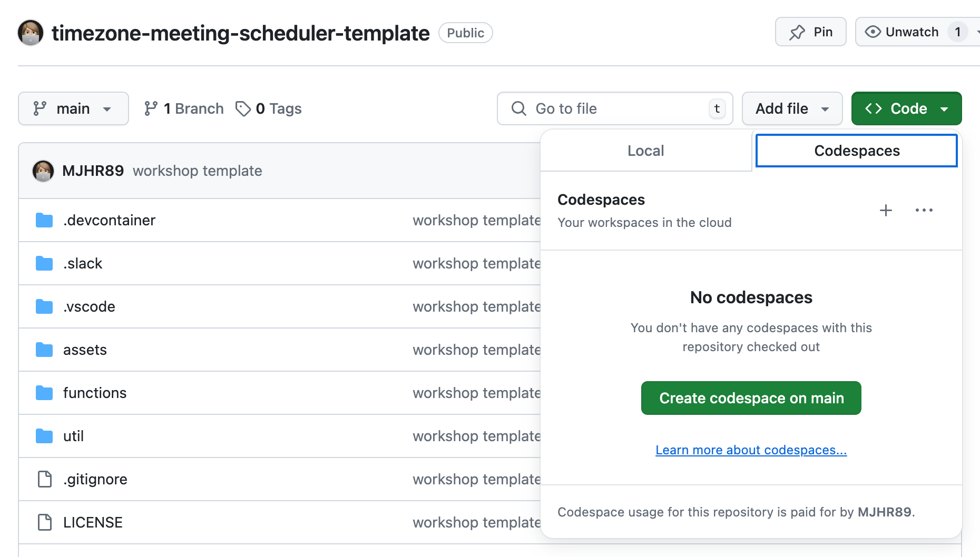Expand the main branch dropdown
Image resolution: width=980 pixels, height=557 pixels.
pyautogui.click(x=73, y=108)
